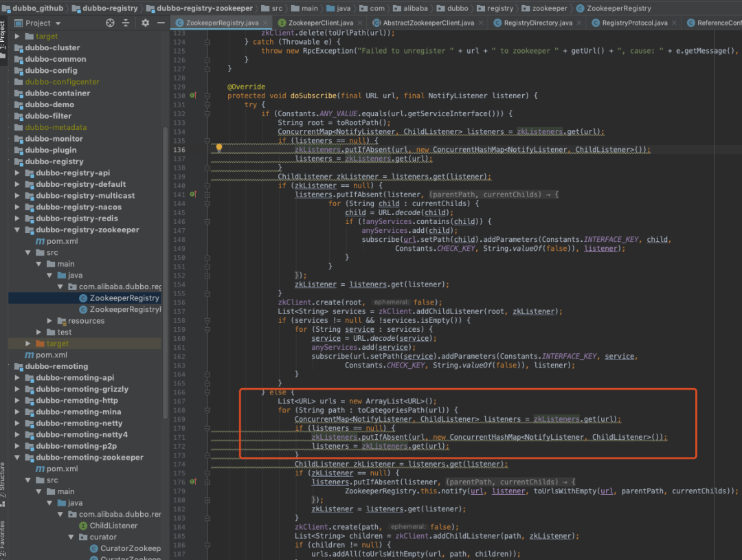The height and width of the screenshot is (560, 742).
Task: Hide the Project panel with the minimize icon
Action: pos(160,23)
